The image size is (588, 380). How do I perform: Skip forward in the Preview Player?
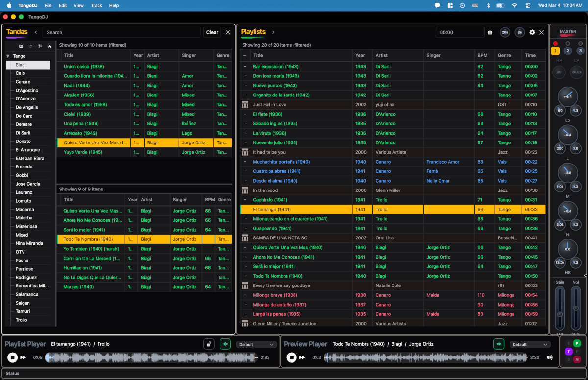[302, 357]
